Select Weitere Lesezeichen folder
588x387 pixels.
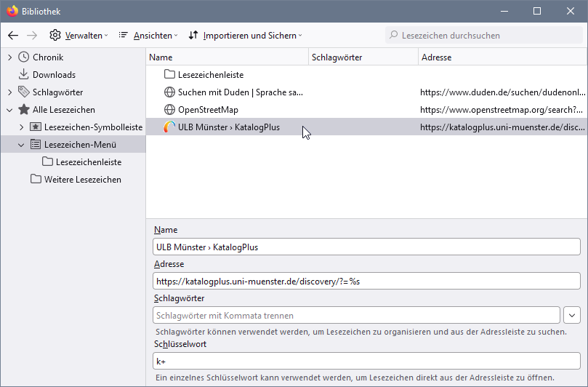coord(83,180)
